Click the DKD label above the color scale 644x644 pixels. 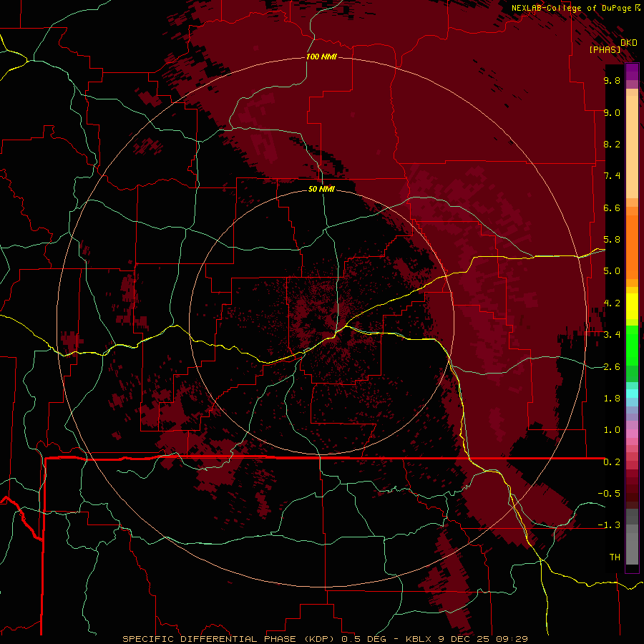pyautogui.click(x=629, y=43)
